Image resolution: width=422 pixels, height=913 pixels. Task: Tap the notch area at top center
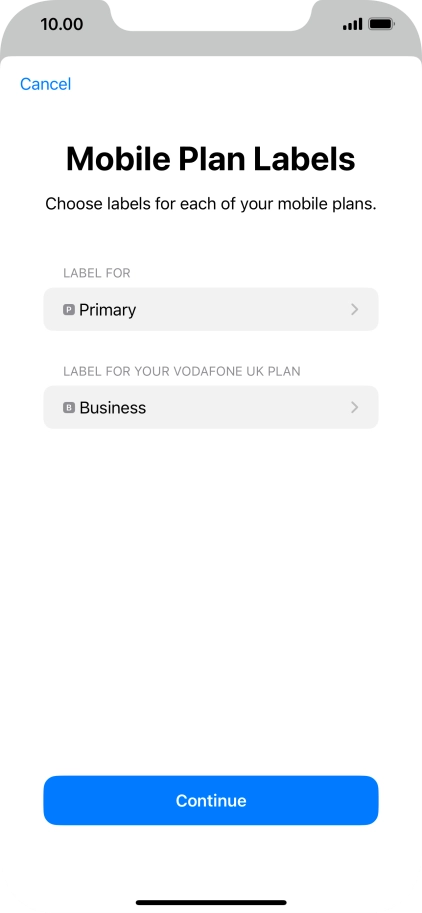211,15
